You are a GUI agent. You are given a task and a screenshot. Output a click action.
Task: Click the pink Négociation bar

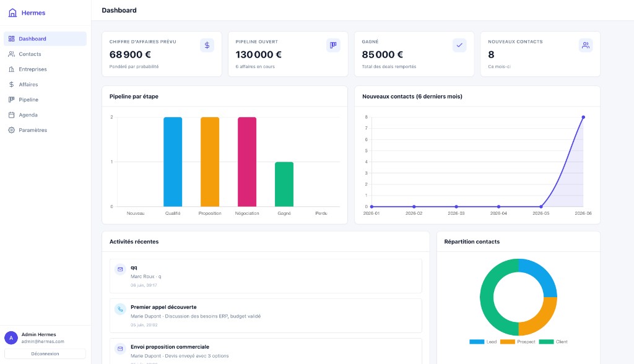pos(247,162)
